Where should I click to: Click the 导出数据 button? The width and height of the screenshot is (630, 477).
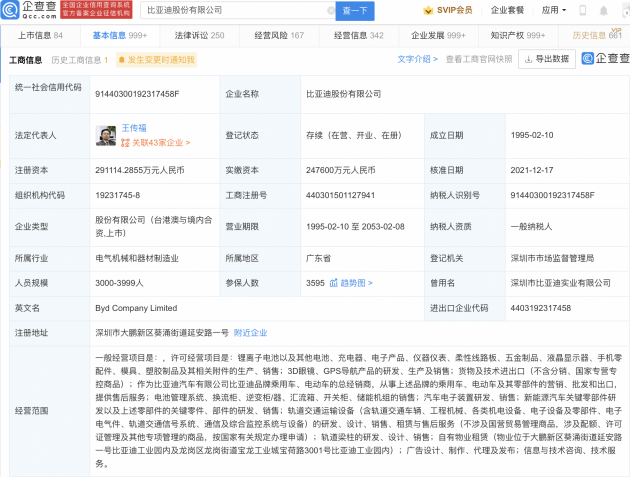coord(547,59)
